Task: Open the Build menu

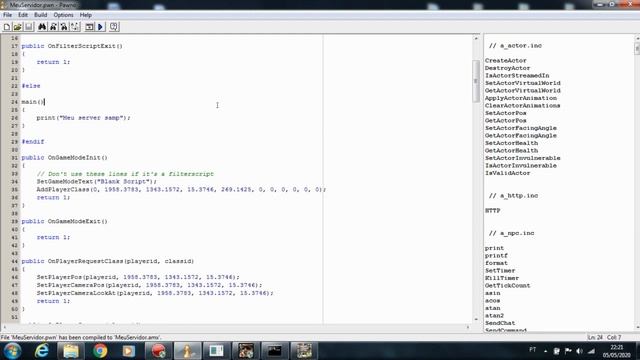Action: [40, 15]
